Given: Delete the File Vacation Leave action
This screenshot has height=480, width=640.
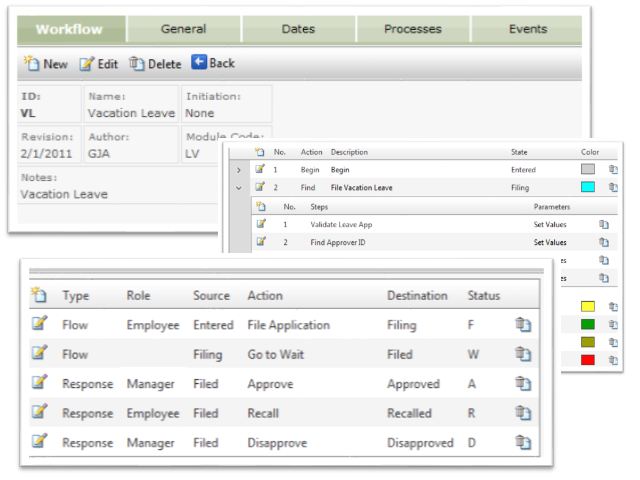Looking at the screenshot, I should coord(613,187).
